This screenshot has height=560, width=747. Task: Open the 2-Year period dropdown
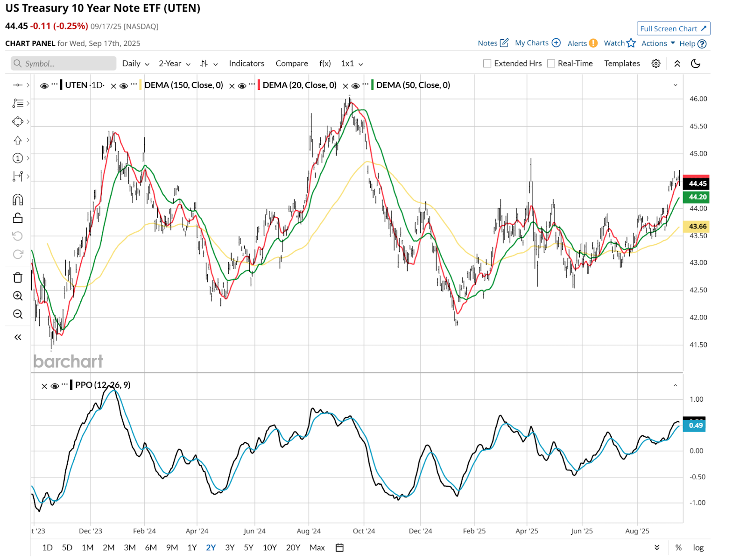(x=175, y=64)
